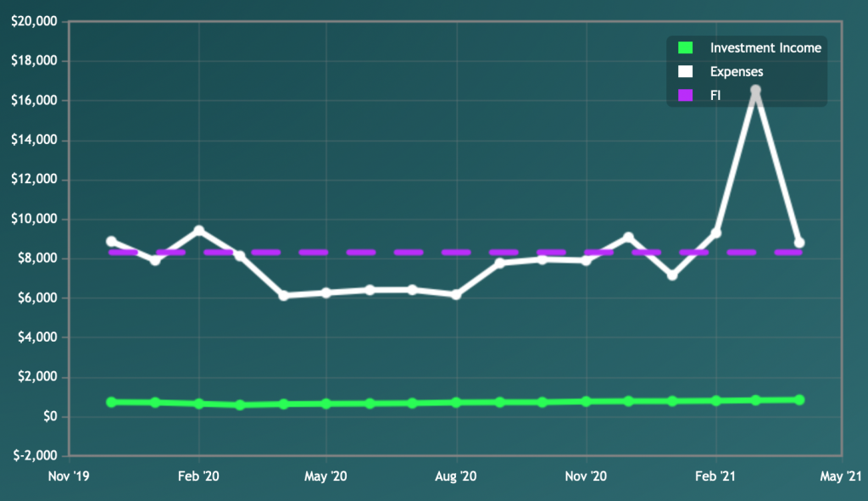868x501 pixels.
Task: Select the first Expenses data point
Action: pos(112,242)
